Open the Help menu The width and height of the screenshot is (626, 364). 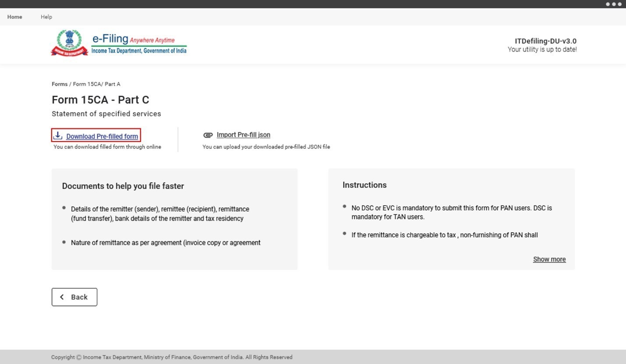[x=46, y=17]
